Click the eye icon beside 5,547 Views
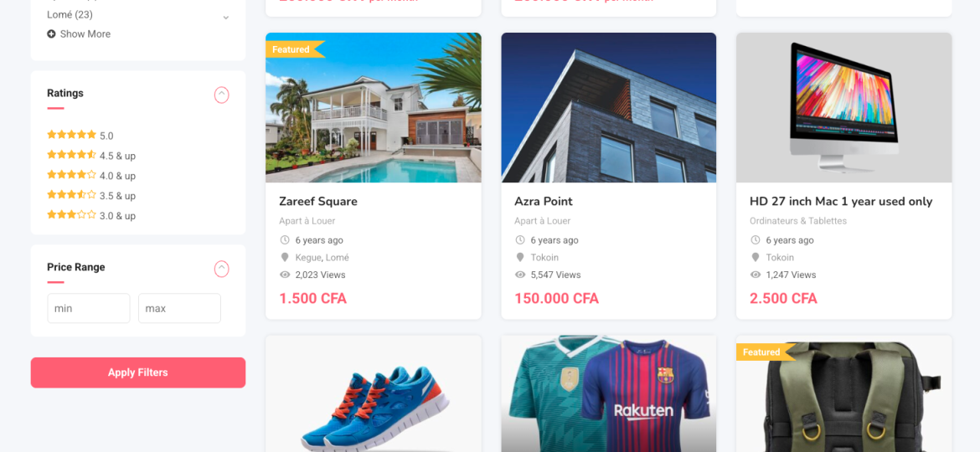980x452 pixels. pos(520,275)
